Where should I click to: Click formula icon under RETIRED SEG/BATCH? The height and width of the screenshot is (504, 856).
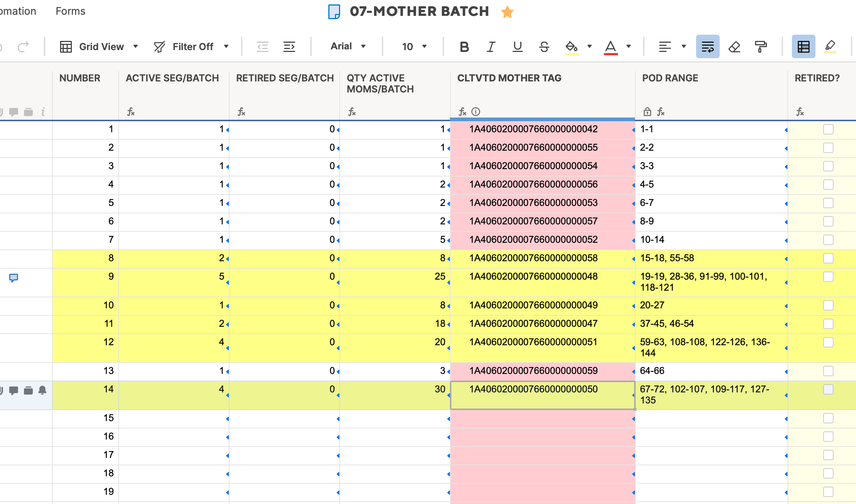pyautogui.click(x=241, y=112)
